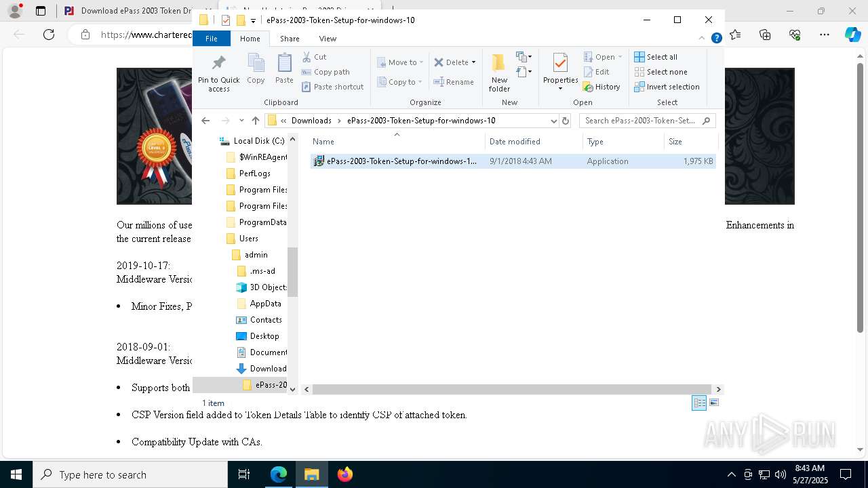
Task: Refresh the Edge browser page
Action: pos(49,35)
